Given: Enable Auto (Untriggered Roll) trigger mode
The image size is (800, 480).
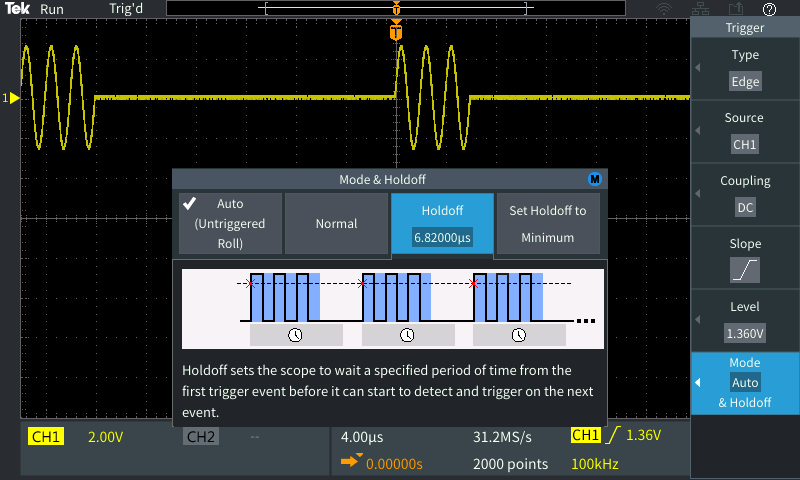Looking at the screenshot, I should click(x=230, y=223).
